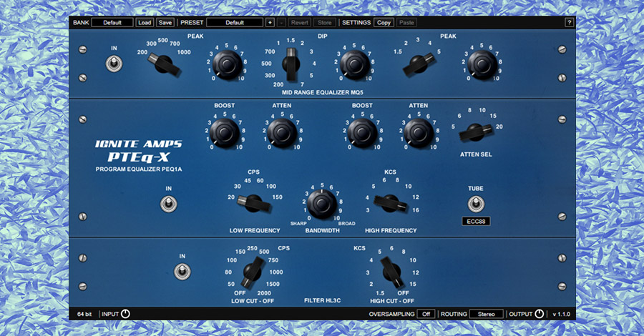Click the low frequency ATTEN knob

282,134
